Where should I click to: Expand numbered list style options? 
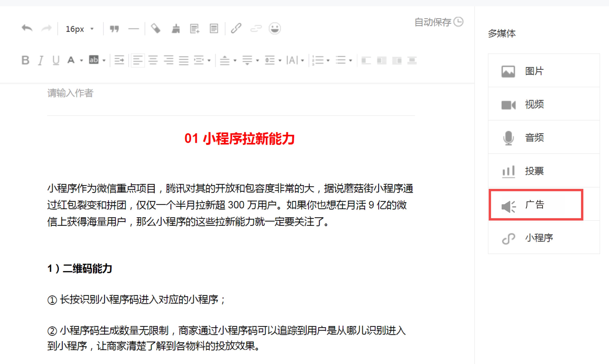328,60
